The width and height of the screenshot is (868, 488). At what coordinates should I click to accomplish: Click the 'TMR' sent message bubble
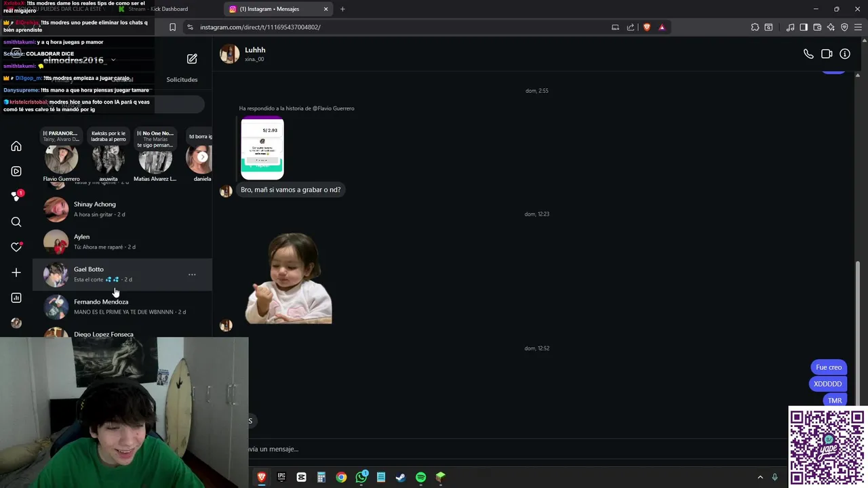835,401
